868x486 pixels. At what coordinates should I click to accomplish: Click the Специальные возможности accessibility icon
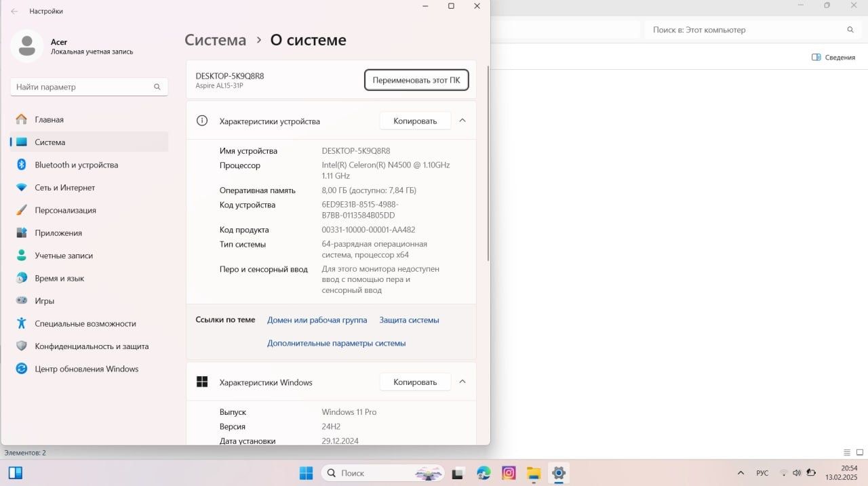pyautogui.click(x=22, y=323)
